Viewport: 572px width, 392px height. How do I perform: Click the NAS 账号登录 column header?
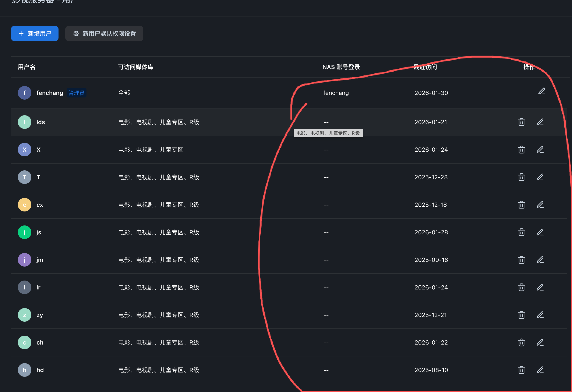tap(341, 67)
